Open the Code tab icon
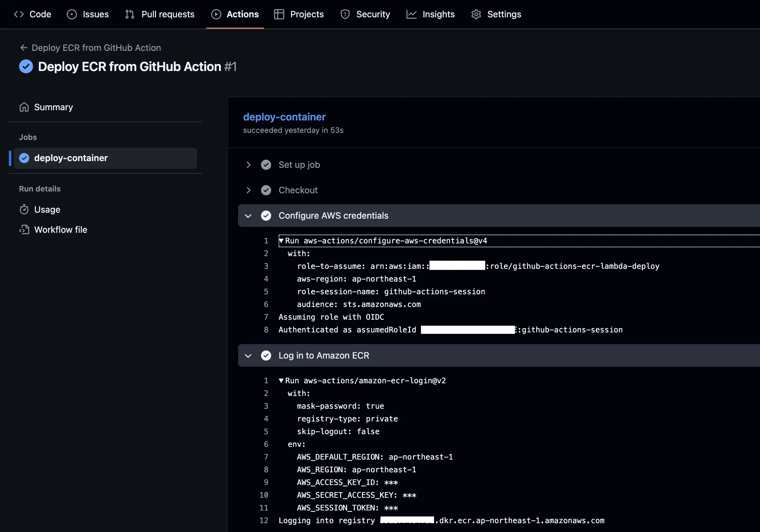 [x=19, y=14]
